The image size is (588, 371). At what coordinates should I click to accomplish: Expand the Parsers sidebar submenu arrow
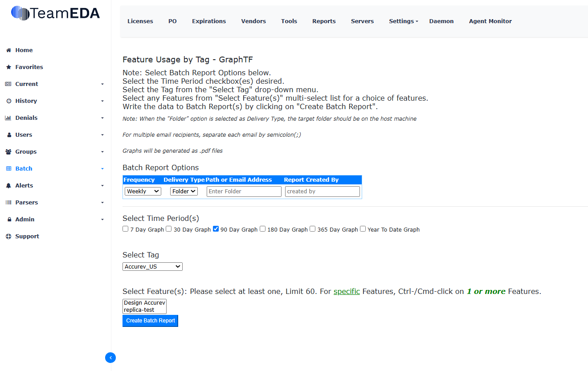[x=102, y=203]
